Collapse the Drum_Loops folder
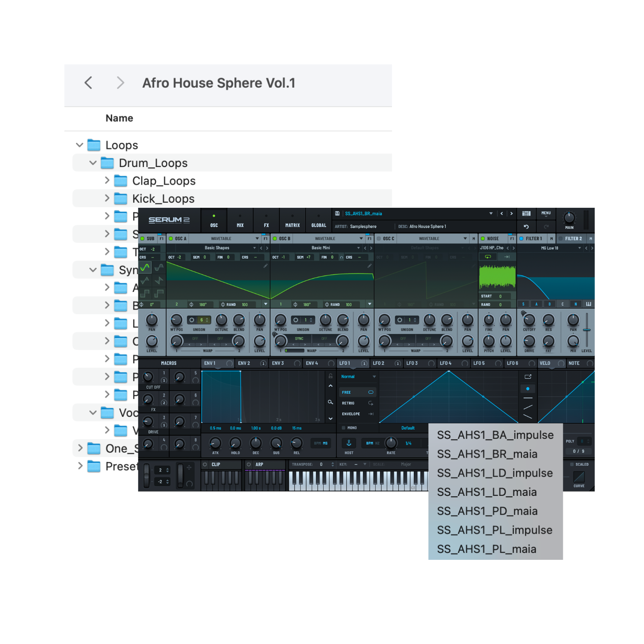Image resolution: width=644 pixels, height=644 pixels. pyautogui.click(x=93, y=163)
